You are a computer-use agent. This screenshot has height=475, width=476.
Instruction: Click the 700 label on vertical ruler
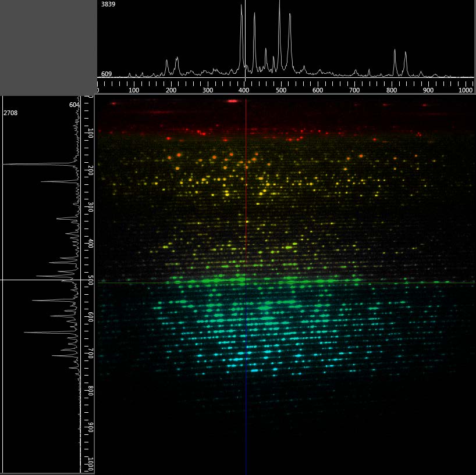[90, 353]
